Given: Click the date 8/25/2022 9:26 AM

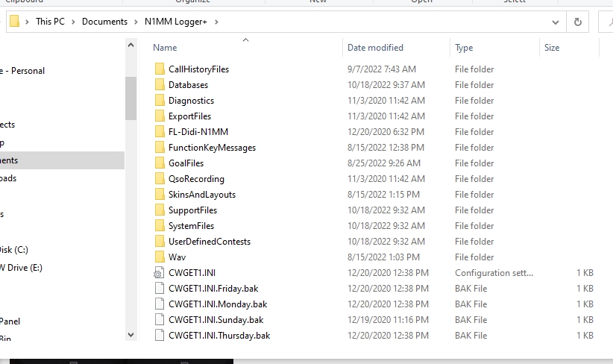Looking at the screenshot, I should [384, 163].
